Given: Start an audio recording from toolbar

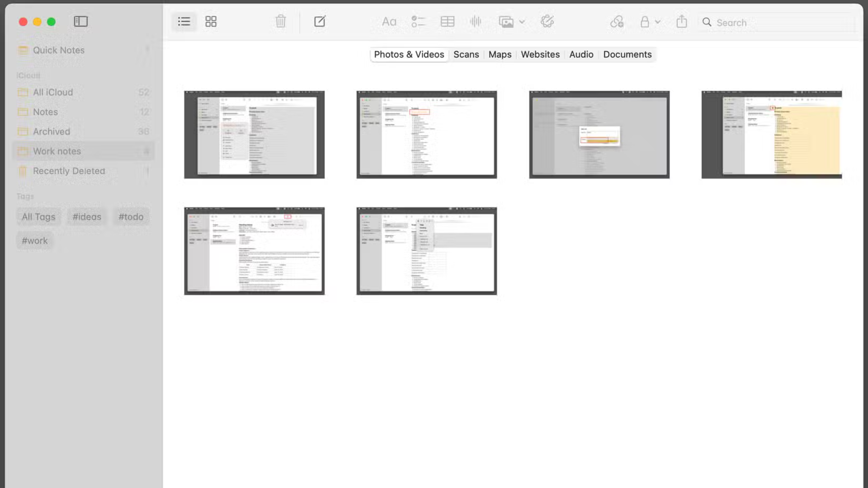Looking at the screenshot, I should coord(476,21).
